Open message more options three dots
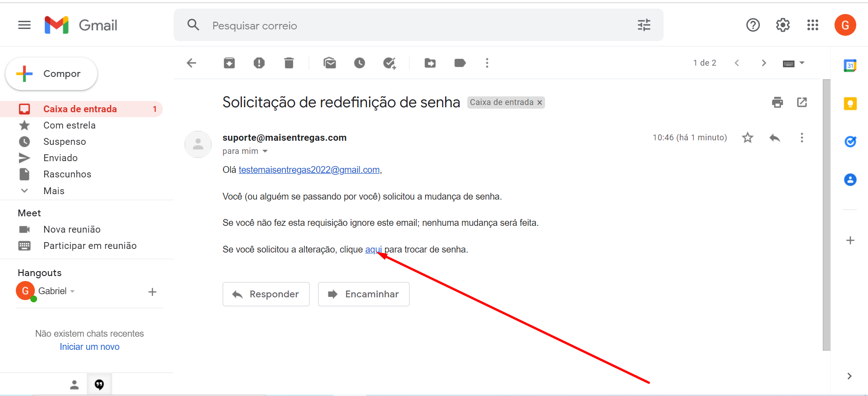The width and height of the screenshot is (868, 396). tap(802, 138)
